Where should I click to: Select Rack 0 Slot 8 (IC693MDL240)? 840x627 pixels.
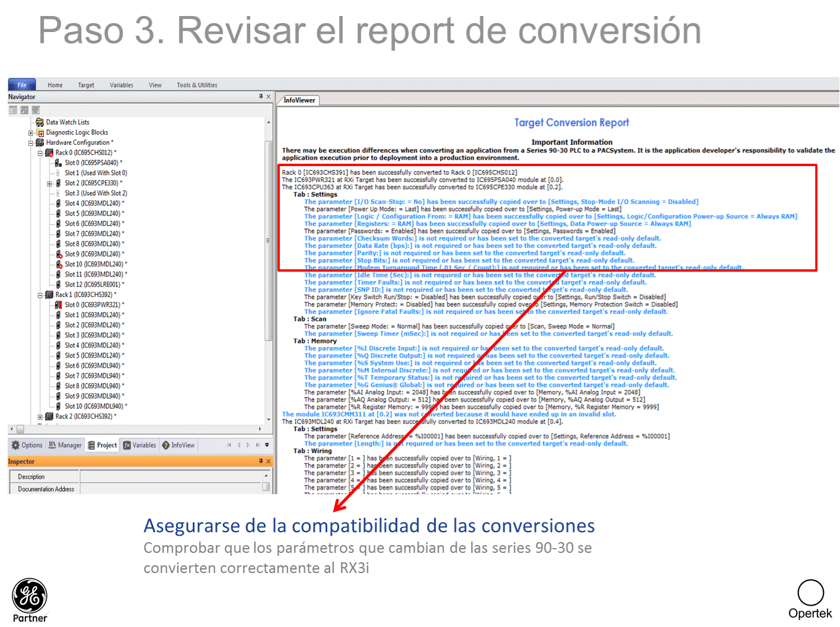point(94,243)
